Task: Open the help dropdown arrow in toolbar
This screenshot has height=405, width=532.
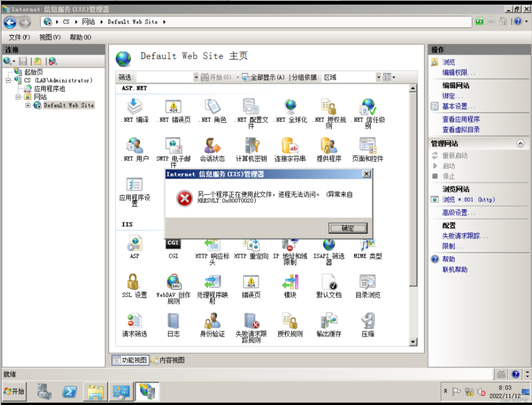Action: tap(526, 21)
